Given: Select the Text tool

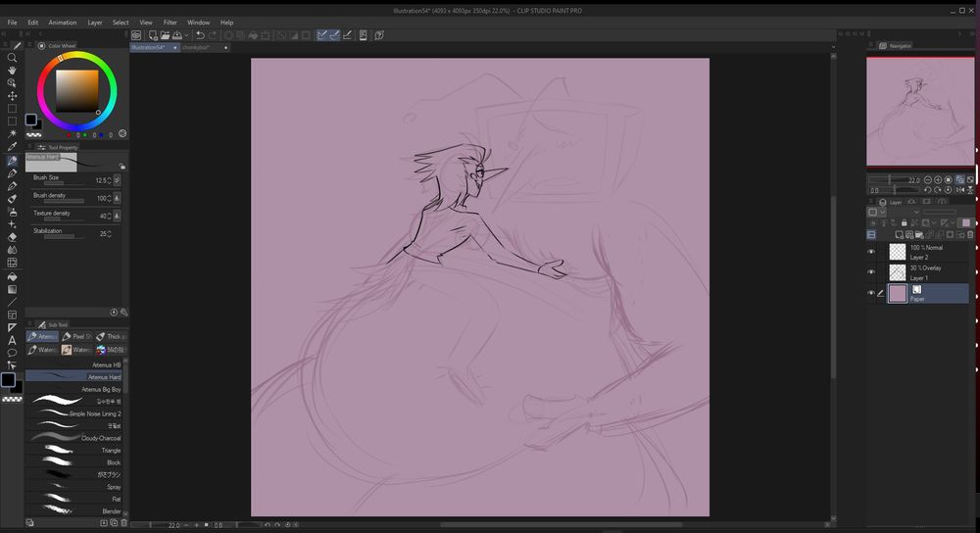Looking at the screenshot, I should pos(12,340).
